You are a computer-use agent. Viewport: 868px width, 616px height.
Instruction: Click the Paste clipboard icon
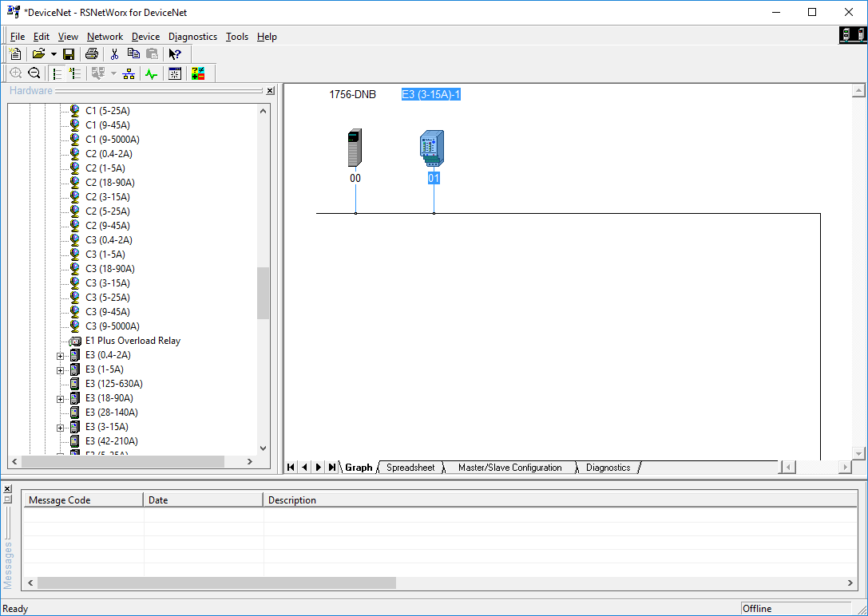pos(153,53)
